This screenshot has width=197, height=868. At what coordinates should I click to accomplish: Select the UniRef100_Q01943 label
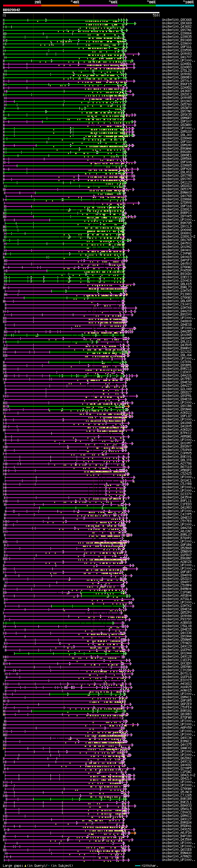(x=177, y=101)
